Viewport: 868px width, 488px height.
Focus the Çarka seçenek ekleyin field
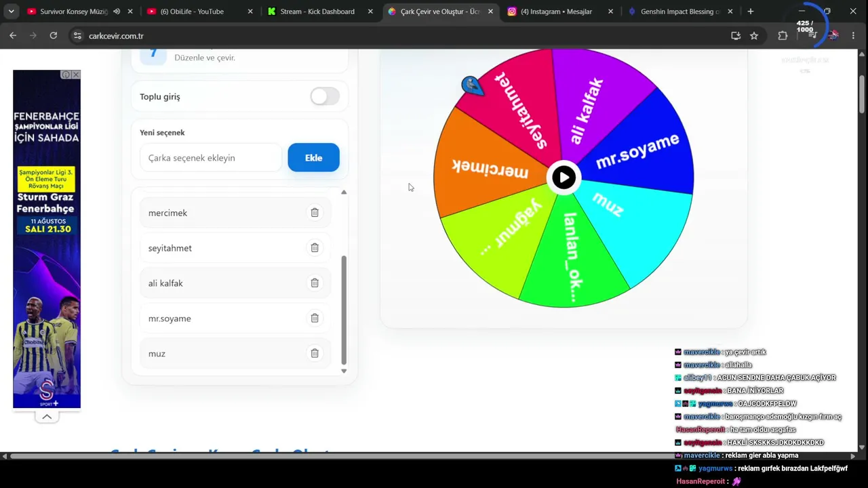tap(210, 157)
